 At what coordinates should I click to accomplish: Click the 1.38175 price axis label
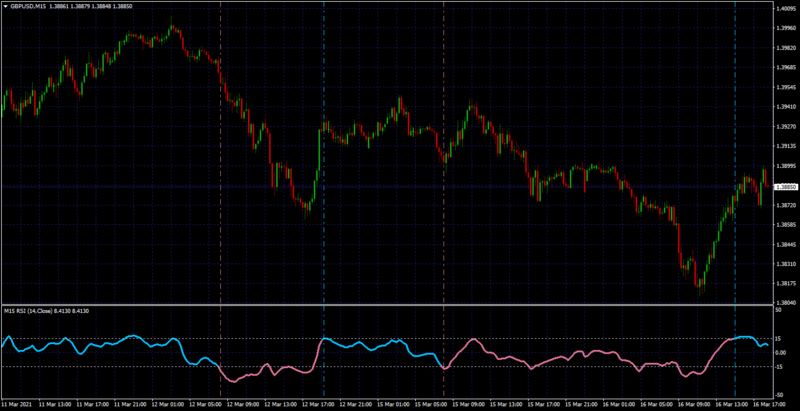(785, 284)
